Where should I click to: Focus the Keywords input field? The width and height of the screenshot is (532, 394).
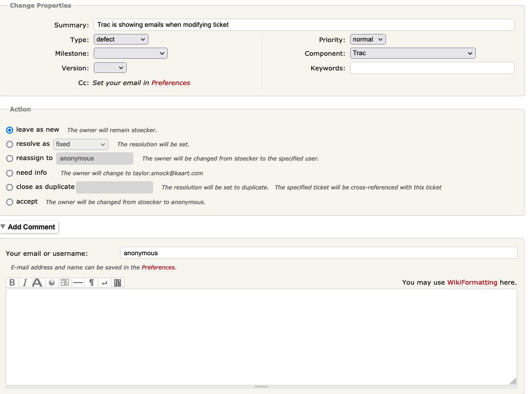[x=432, y=68]
